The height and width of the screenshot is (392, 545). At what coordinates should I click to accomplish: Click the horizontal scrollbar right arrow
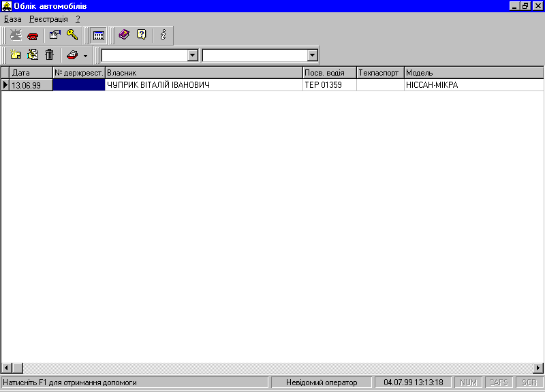click(538, 367)
